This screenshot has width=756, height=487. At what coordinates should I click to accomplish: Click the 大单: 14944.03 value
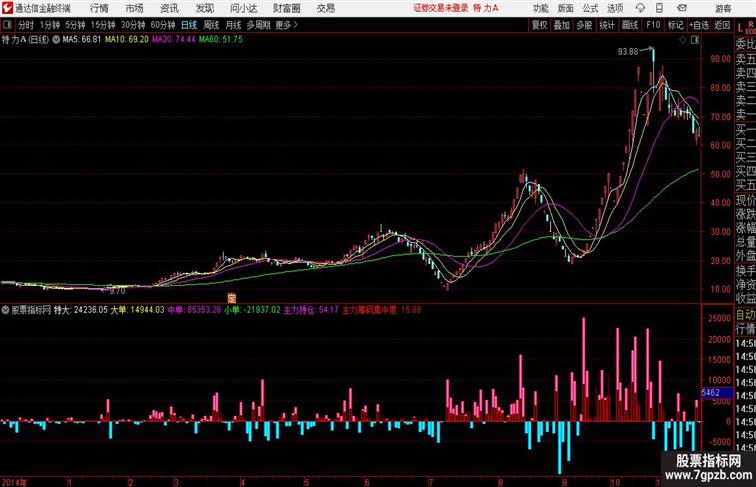[137, 310]
